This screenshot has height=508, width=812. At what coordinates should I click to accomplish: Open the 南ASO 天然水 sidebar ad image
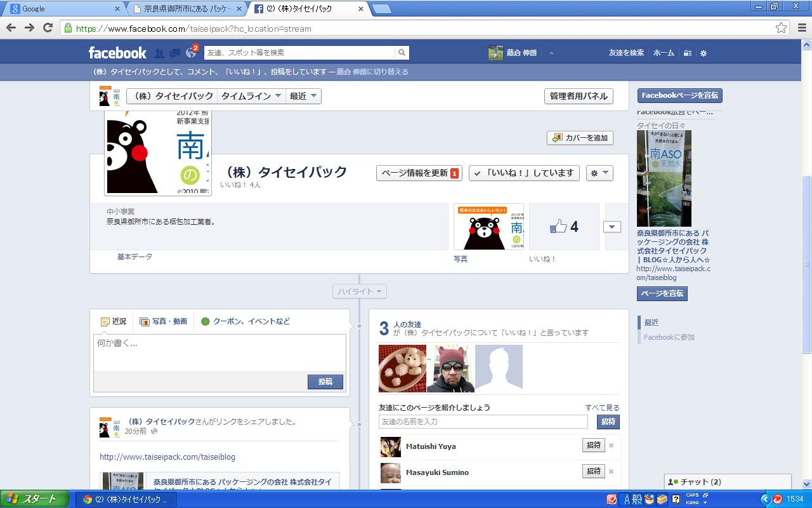664,178
